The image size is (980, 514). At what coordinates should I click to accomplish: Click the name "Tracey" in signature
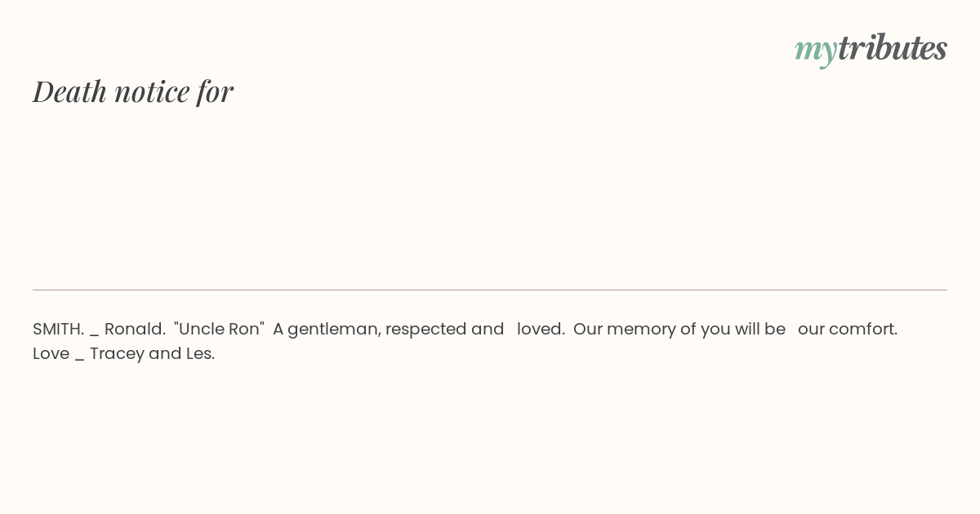pyautogui.click(x=117, y=353)
